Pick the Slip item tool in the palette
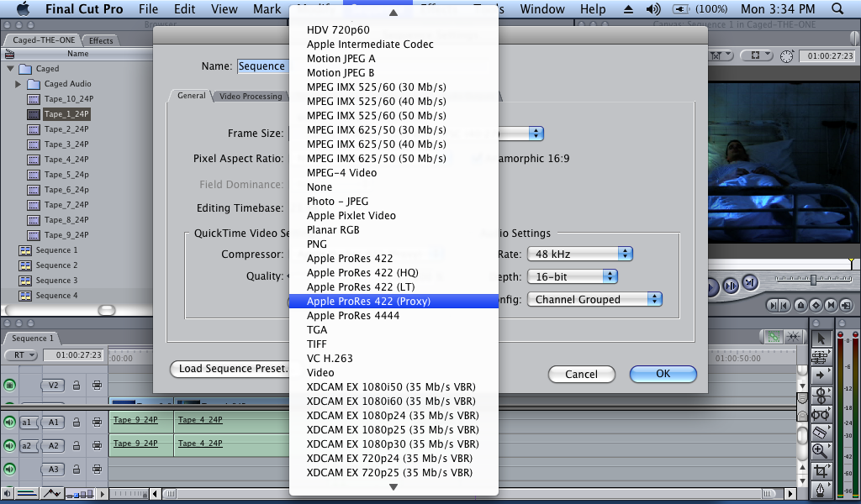The height and width of the screenshot is (504, 861). coord(821,414)
